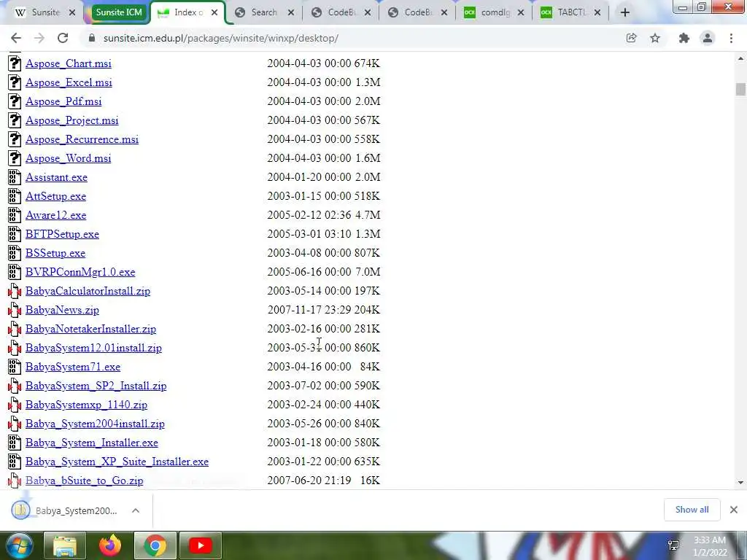The height and width of the screenshot is (560, 747).
Task: Open a new tab with the plus button
Action: [x=625, y=12]
